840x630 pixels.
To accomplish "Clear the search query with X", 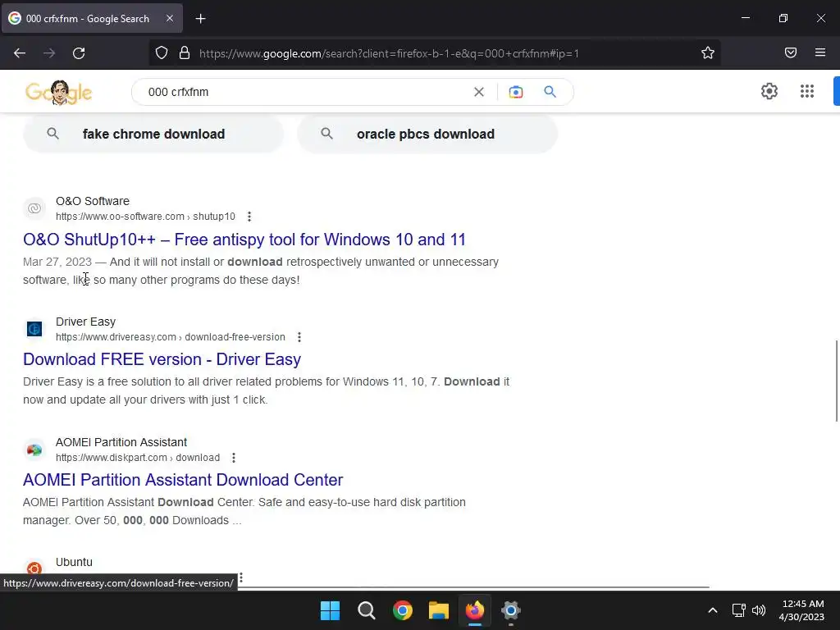I will click(x=479, y=92).
